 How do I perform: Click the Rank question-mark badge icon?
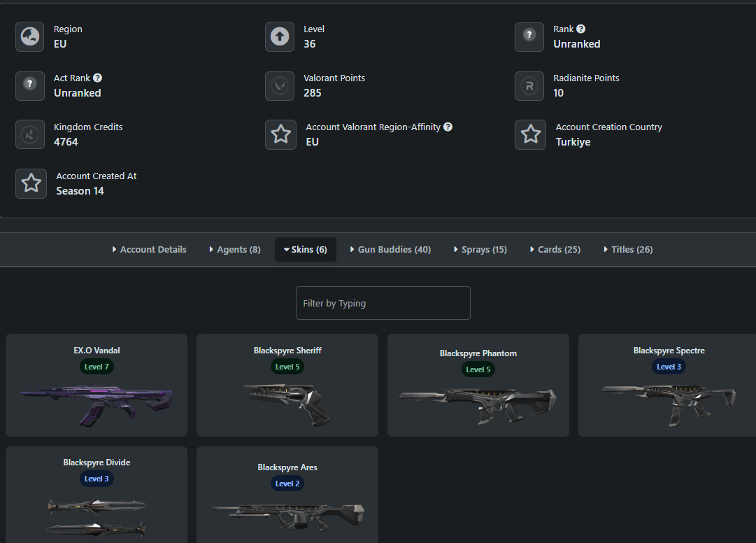529,36
